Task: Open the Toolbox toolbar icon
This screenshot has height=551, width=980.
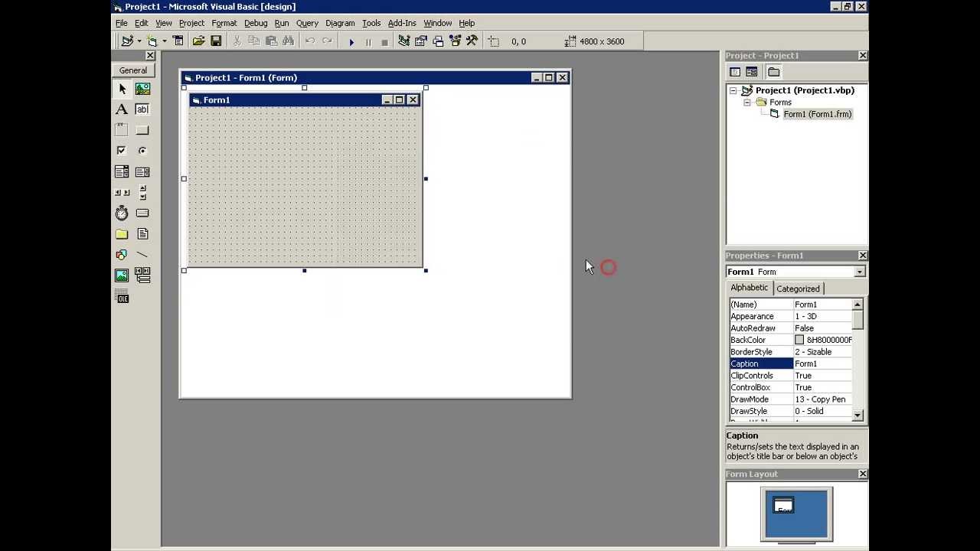Action: [472, 41]
